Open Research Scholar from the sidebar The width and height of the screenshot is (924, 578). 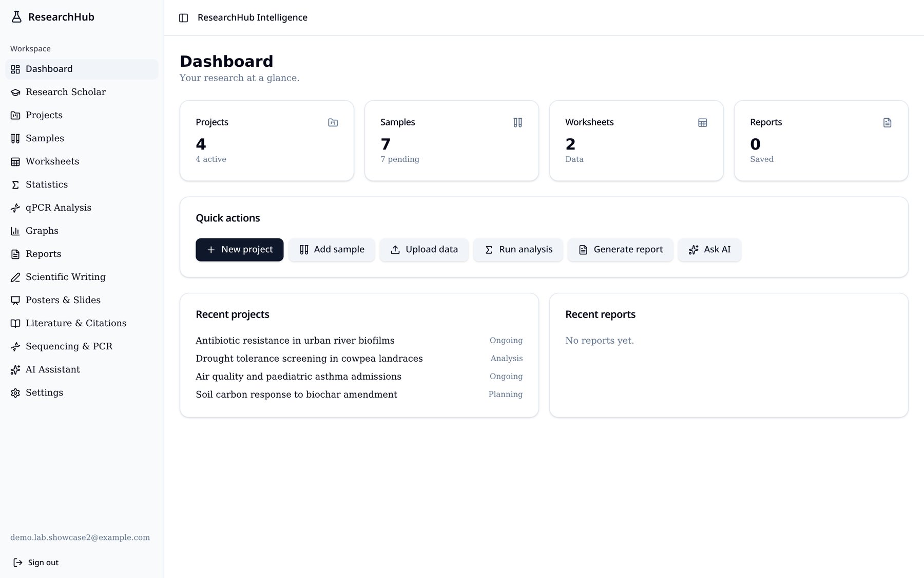coord(82,92)
